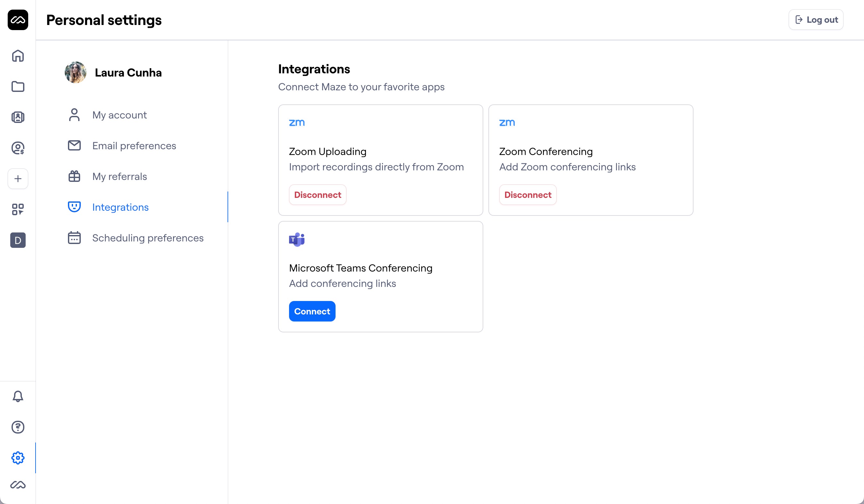Go to My referrals
This screenshot has width=864, height=504.
pyautogui.click(x=119, y=176)
